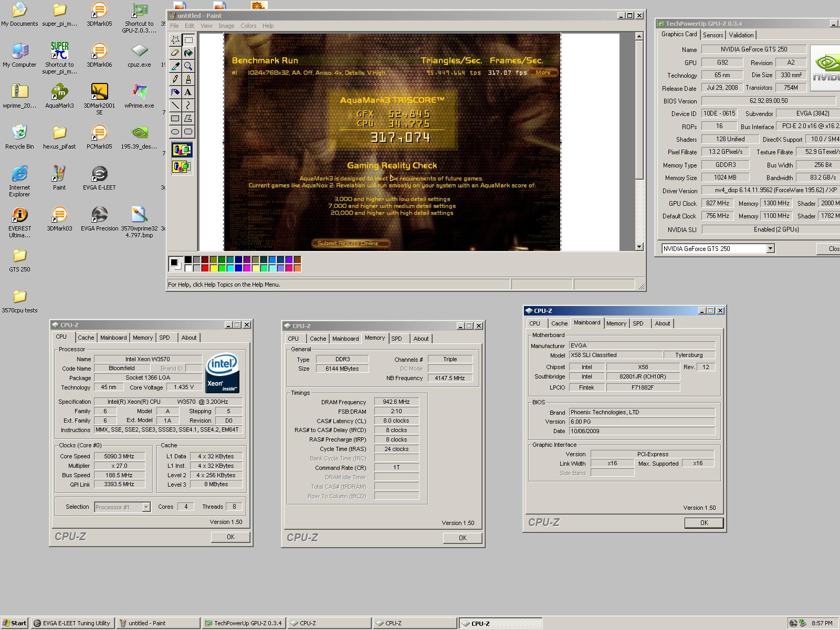Select the Curve tool in Paint
The height and width of the screenshot is (630, 840).
[x=188, y=106]
